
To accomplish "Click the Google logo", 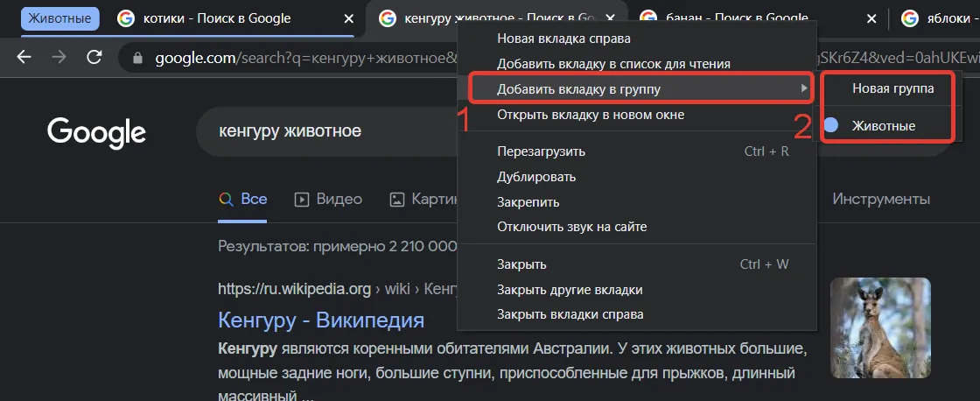I will [x=97, y=131].
